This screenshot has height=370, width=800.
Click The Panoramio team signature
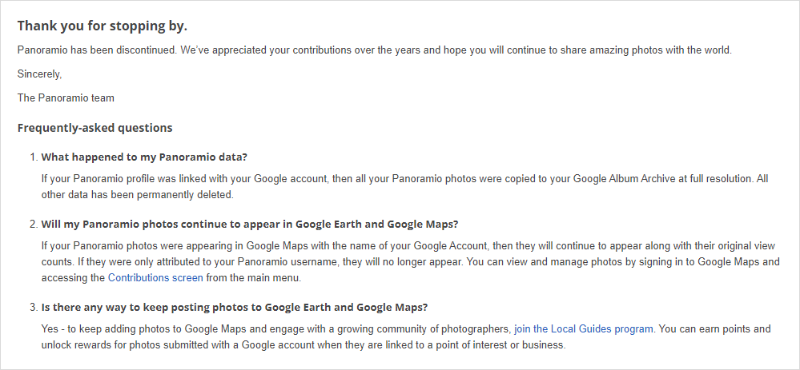pos(66,97)
